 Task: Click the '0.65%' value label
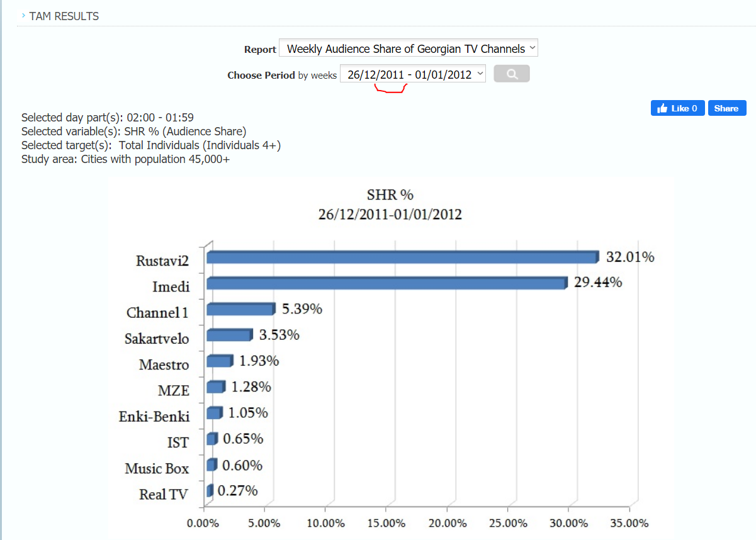pyautogui.click(x=243, y=439)
